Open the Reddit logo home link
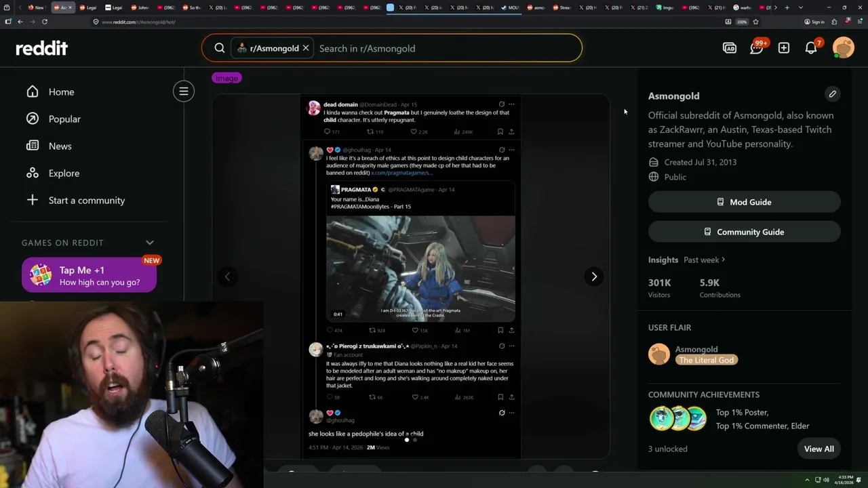The image size is (868, 488). (42, 48)
